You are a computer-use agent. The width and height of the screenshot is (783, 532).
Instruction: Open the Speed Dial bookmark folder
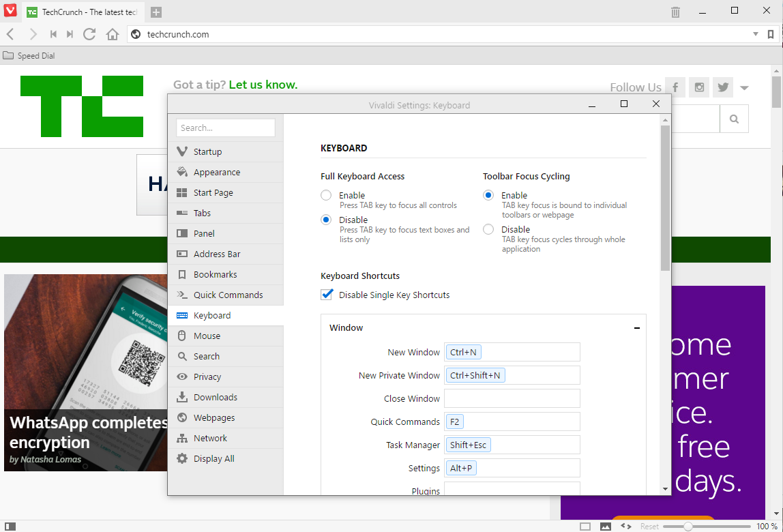(29, 56)
